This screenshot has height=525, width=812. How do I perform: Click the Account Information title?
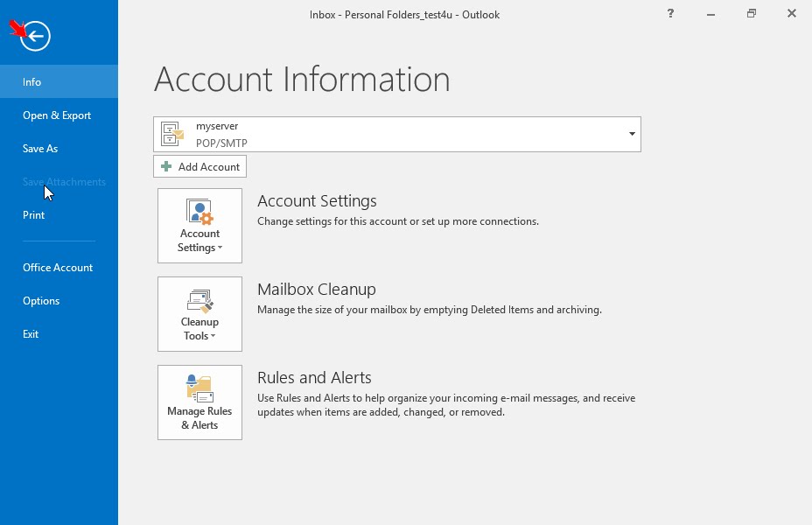coord(302,80)
